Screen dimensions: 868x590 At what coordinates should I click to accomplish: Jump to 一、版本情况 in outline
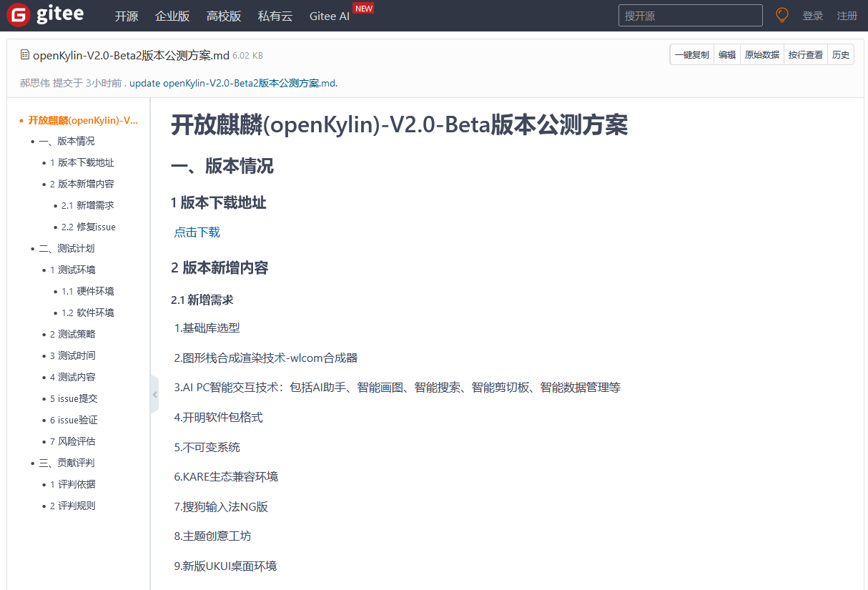(x=66, y=141)
